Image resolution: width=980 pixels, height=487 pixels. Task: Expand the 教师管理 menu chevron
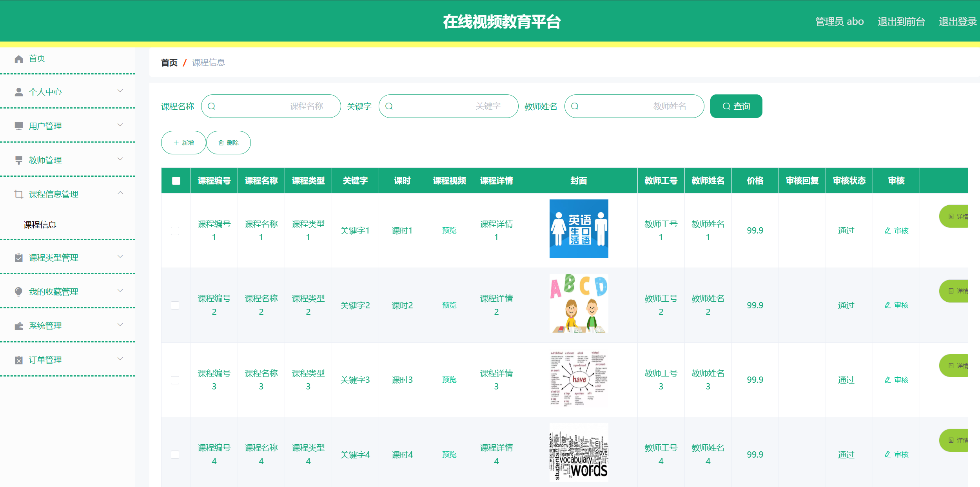pos(120,159)
